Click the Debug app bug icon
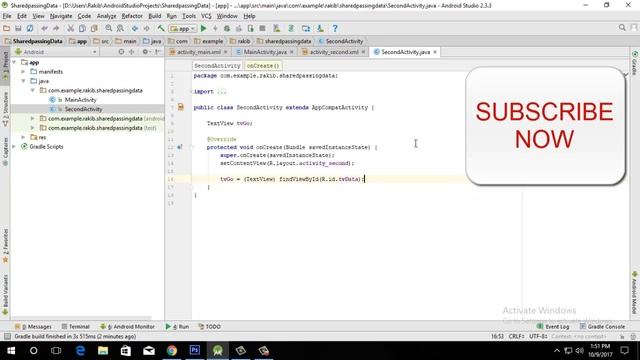The image size is (640, 360). point(227,28)
